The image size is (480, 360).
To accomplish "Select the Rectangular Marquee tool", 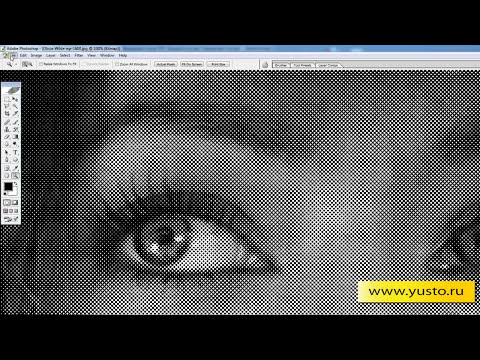I will pos(7,99).
